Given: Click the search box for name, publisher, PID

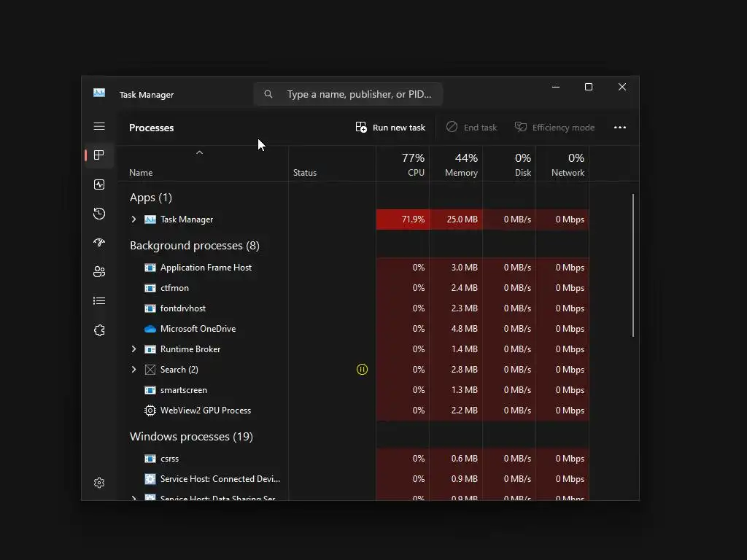Looking at the screenshot, I should point(348,94).
